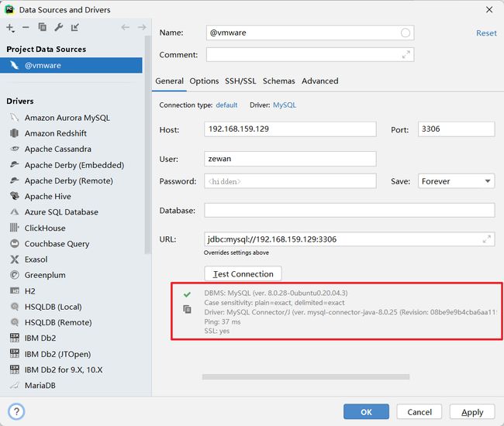Image resolution: width=504 pixels, height=426 pixels.
Task: Duplicate the selected data source
Action: [42, 27]
